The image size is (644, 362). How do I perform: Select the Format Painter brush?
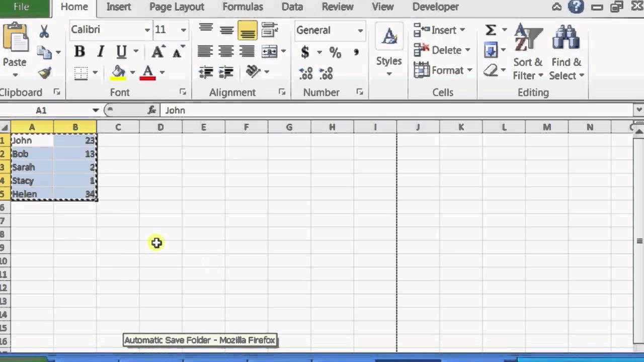click(x=45, y=73)
